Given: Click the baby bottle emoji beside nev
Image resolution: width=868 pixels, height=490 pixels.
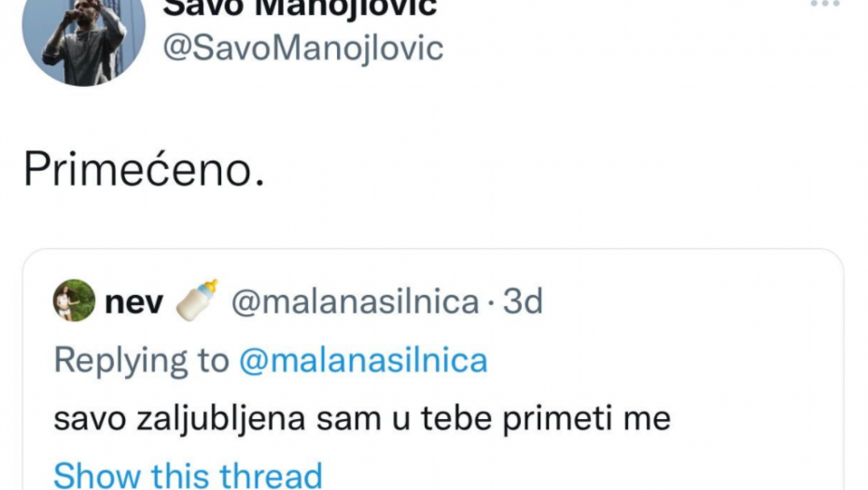Looking at the screenshot, I should 197,301.
